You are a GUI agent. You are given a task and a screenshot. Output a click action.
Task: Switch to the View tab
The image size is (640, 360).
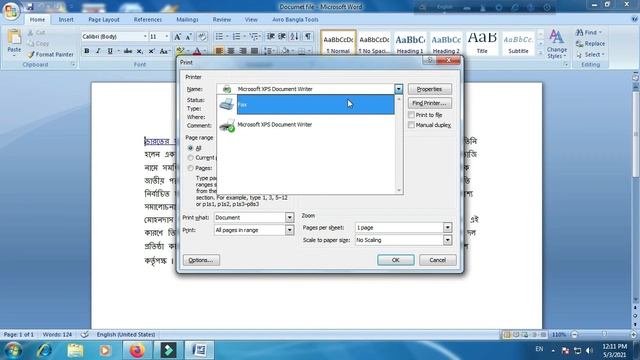coord(251,20)
